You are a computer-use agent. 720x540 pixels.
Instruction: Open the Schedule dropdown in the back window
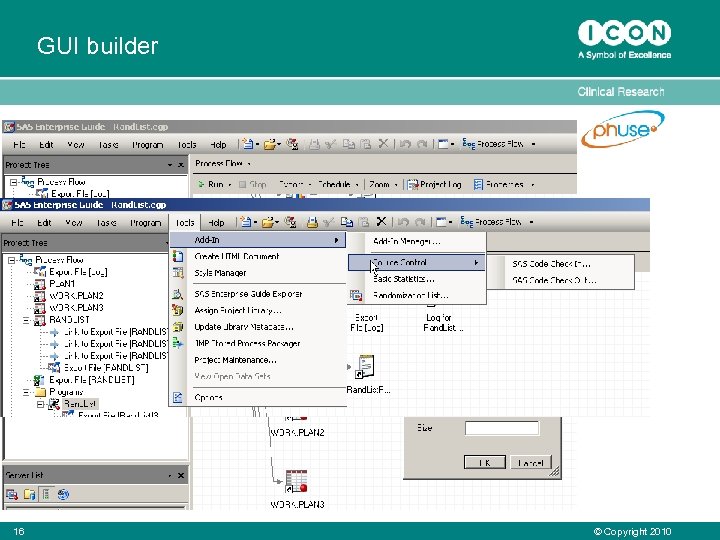357,185
